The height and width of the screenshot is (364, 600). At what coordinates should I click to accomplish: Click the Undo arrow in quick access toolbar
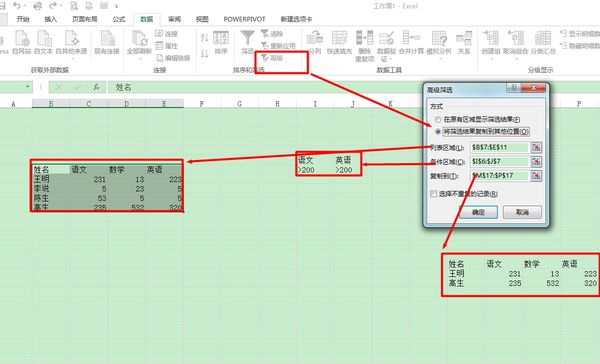17,6
